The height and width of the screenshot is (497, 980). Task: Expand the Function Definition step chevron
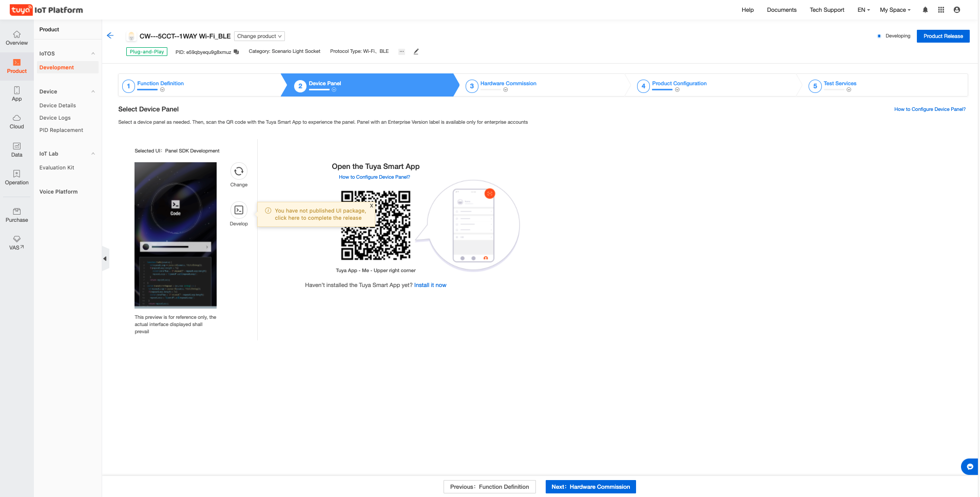162,90
